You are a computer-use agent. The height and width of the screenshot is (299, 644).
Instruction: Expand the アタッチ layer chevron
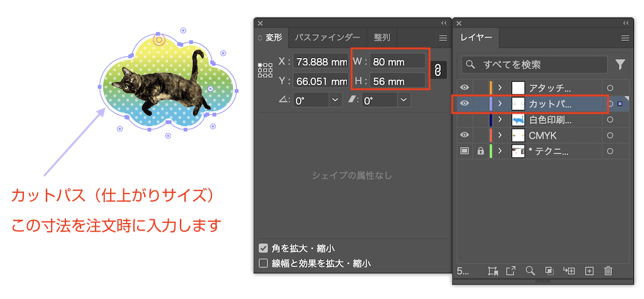(x=500, y=88)
